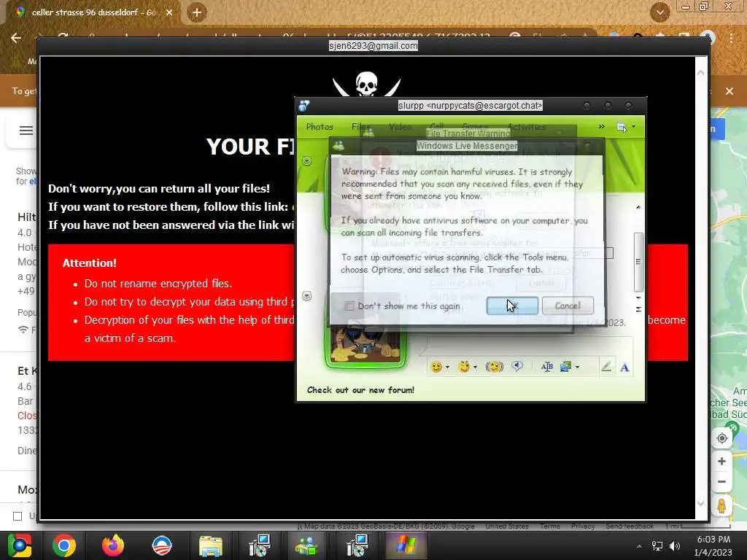
Task: Expand more messenger toolbar options chevron
Action: (601, 127)
